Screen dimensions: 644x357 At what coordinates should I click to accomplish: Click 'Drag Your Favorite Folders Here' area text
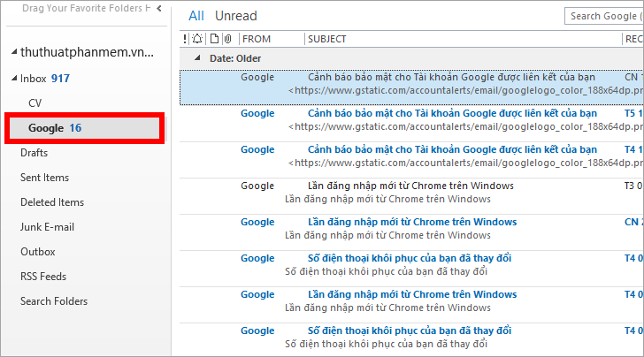pos(87,8)
